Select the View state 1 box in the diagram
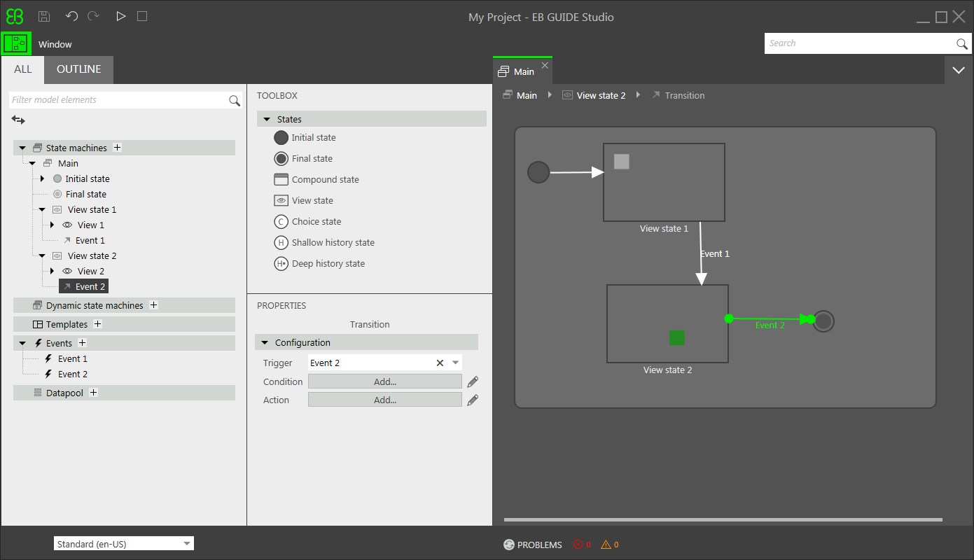Image resolution: width=974 pixels, height=560 pixels. (x=664, y=183)
